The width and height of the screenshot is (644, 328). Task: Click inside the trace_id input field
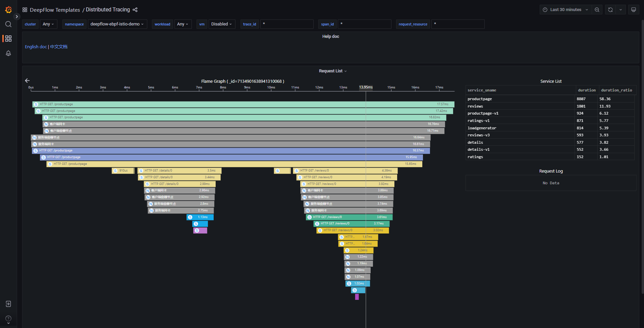(287, 24)
